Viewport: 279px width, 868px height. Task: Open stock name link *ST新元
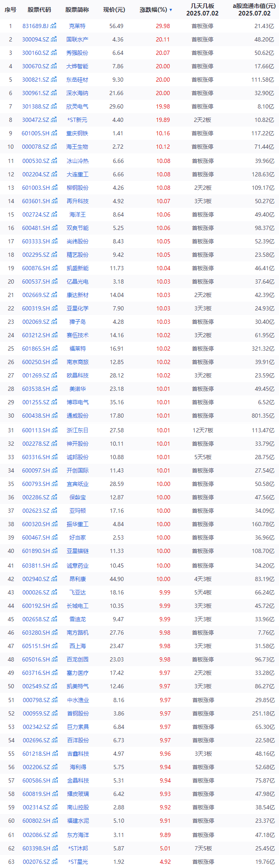77,120
